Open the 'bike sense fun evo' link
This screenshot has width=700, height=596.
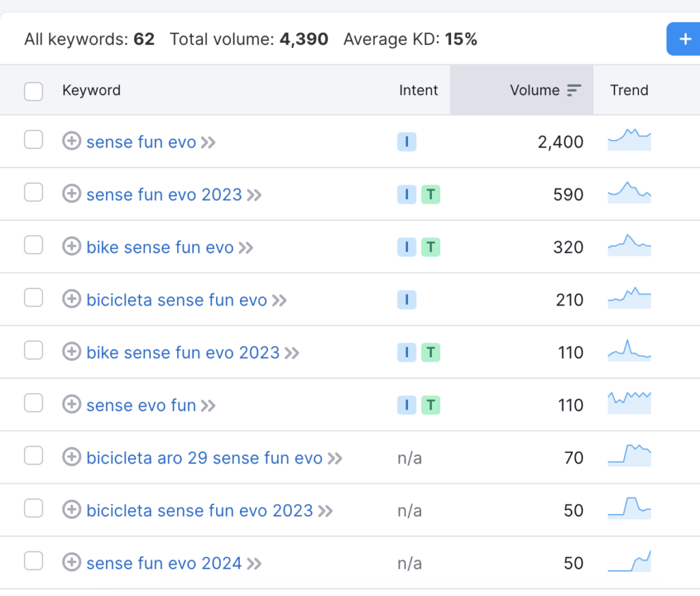(x=160, y=247)
